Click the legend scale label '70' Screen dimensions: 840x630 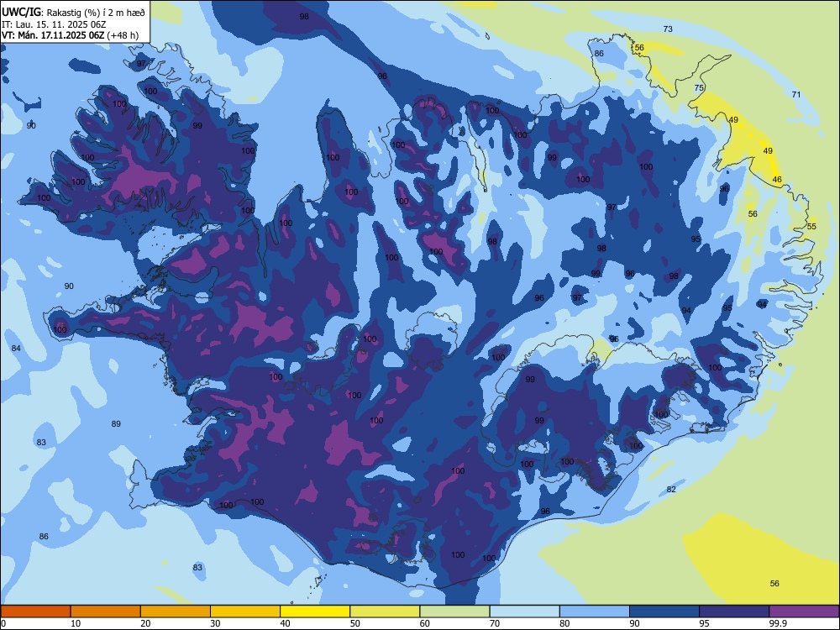(x=495, y=623)
